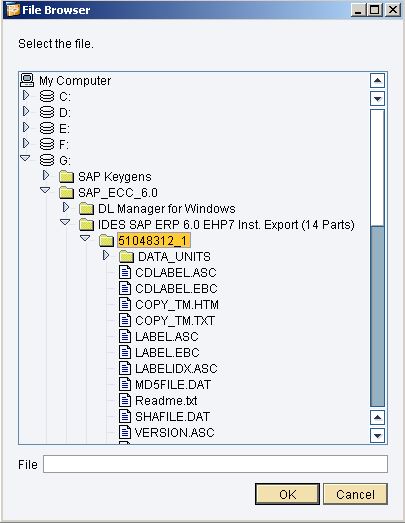The image size is (405, 523).
Task: Click the Cancel button
Action: 355,494
